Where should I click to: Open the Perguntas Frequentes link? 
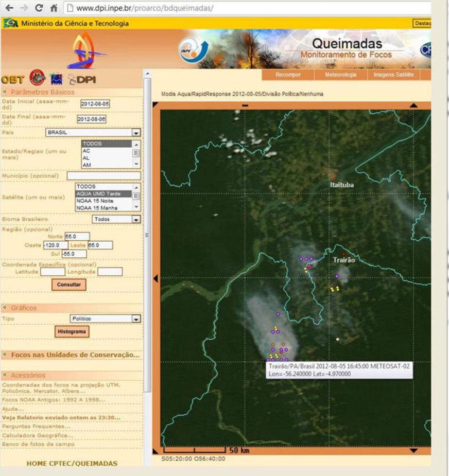(36, 427)
